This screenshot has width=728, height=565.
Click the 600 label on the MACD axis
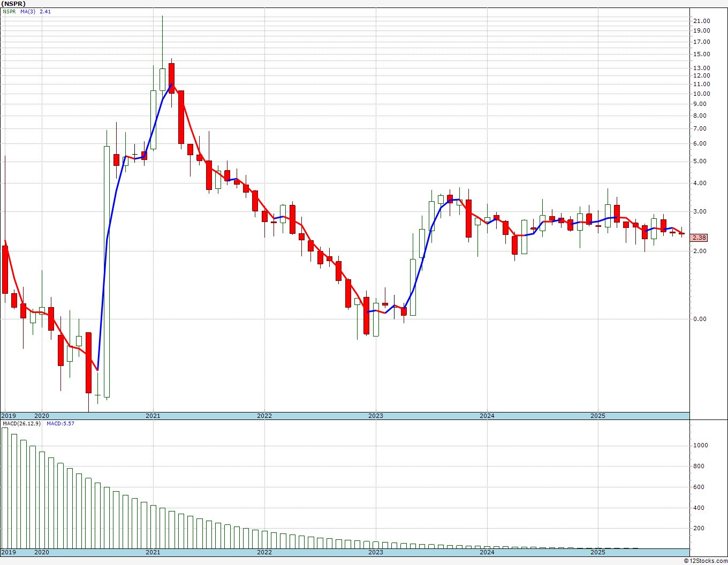click(x=698, y=487)
